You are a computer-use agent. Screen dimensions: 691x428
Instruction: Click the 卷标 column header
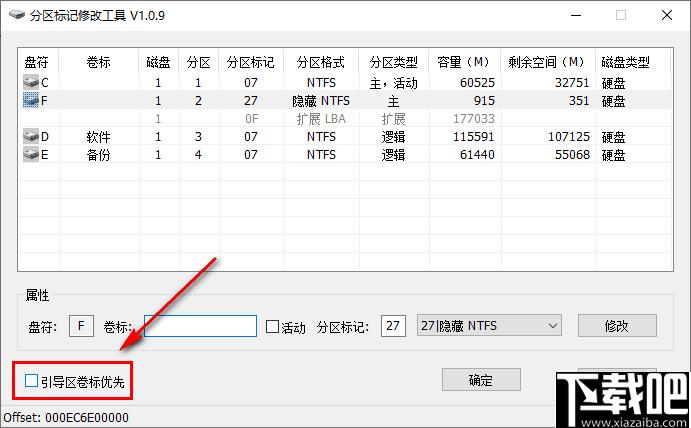(x=99, y=62)
